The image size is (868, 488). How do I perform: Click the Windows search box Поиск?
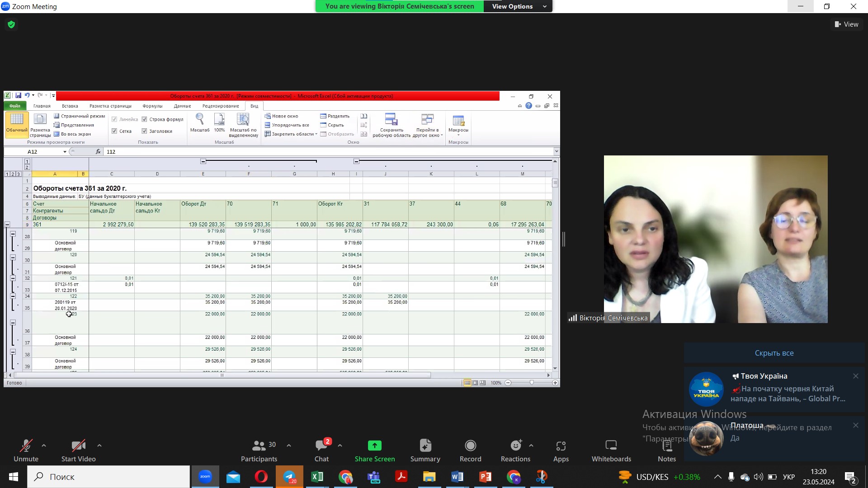[108, 477]
